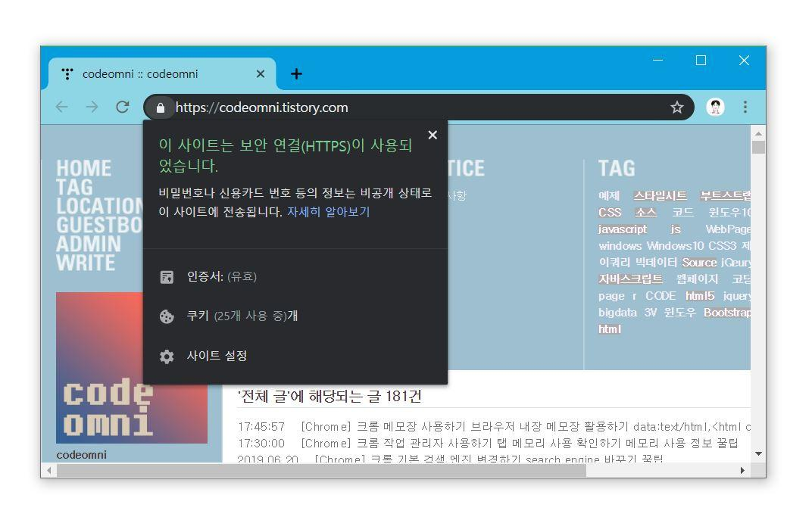Viewport: 812px width, 517px height.
Task: Click the Source tag
Action: coord(699,263)
